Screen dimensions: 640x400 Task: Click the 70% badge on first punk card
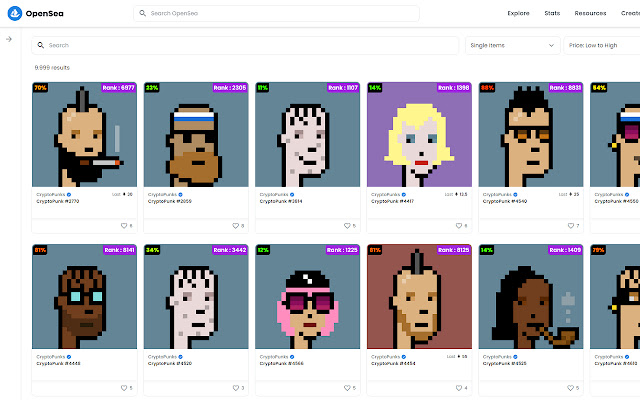click(x=40, y=87)
